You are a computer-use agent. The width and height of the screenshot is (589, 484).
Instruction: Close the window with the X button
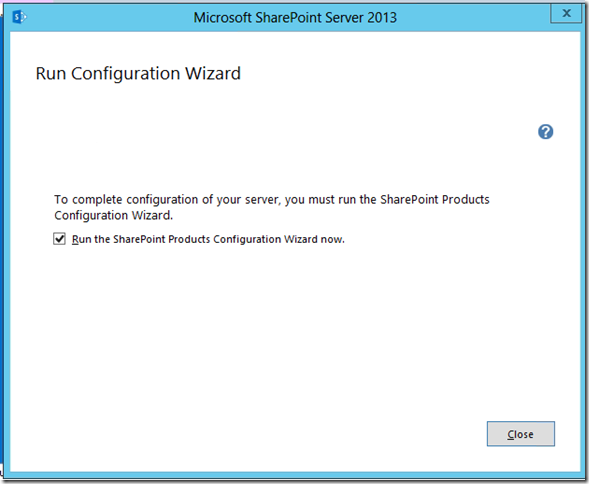[x=566, y=14]
